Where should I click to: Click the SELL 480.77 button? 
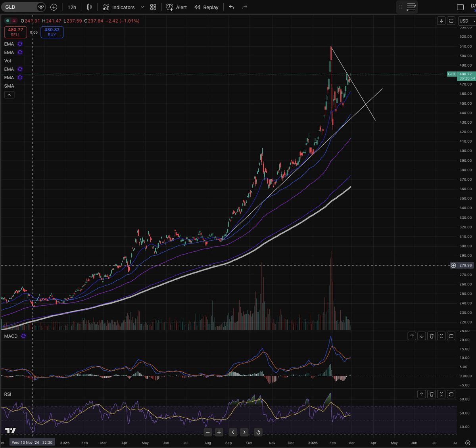tap(15, 32)
